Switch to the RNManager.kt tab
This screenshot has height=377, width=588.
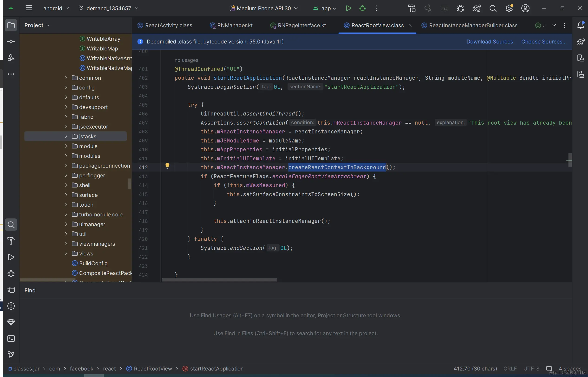[x=235, y=26]
